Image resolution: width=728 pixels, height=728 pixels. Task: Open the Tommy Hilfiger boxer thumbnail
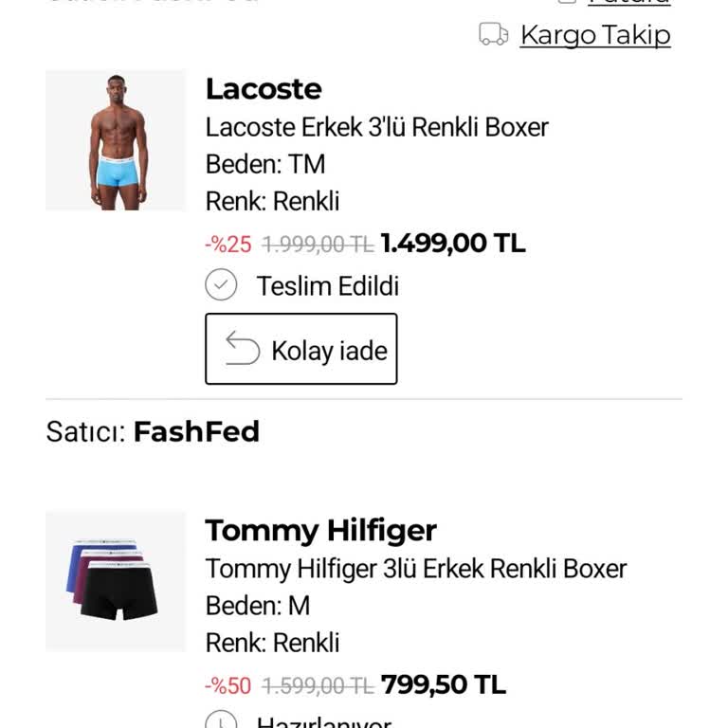tap(116, 581)
